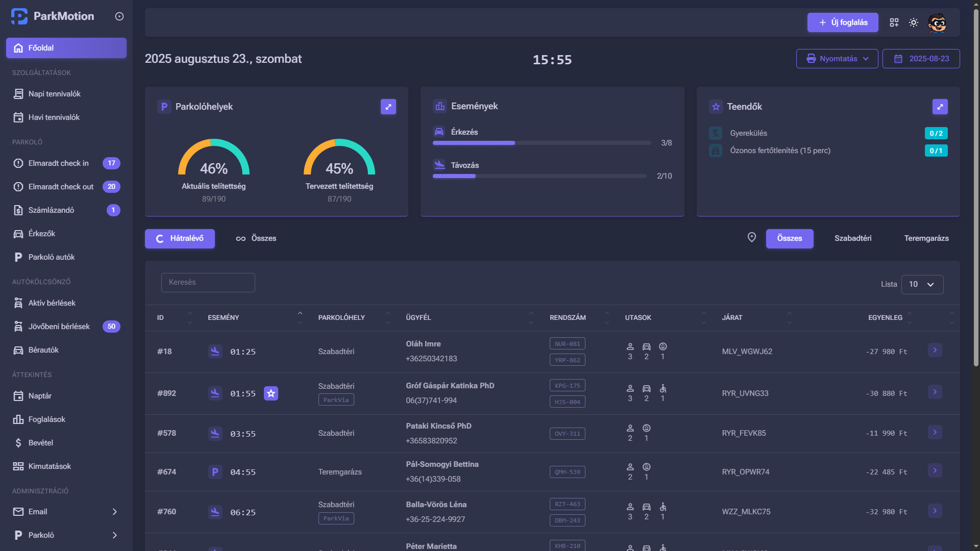The image size is (980, 551).
Task: Toggle light mode with sun icon
Action: (914, 22)
